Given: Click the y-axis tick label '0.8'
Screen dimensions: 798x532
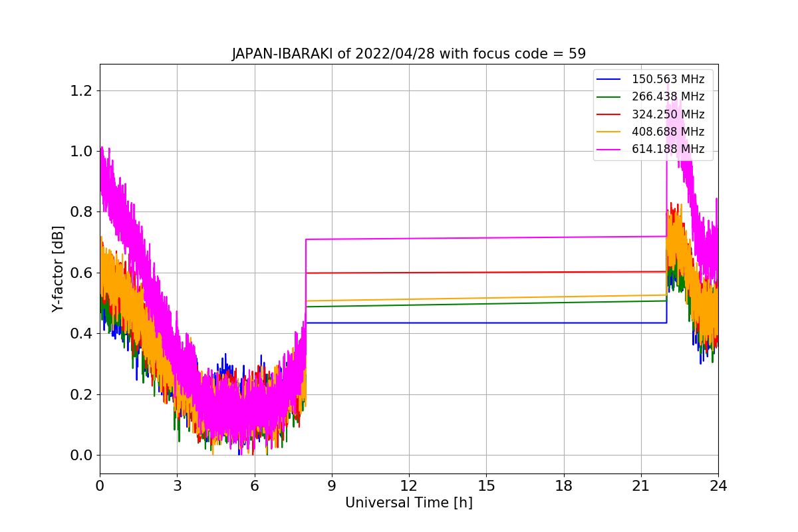Looking at the screenshot, I should (x=81, y=212).
